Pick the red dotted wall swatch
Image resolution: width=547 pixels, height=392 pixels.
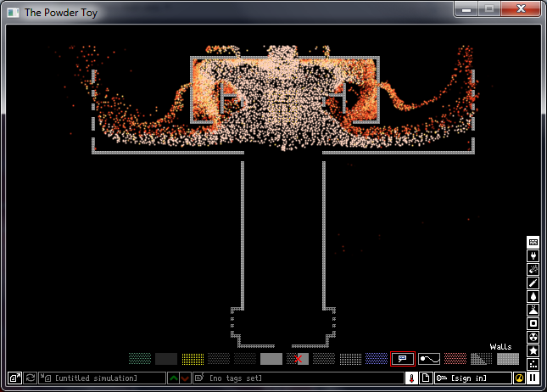click(x=455, y=359)
